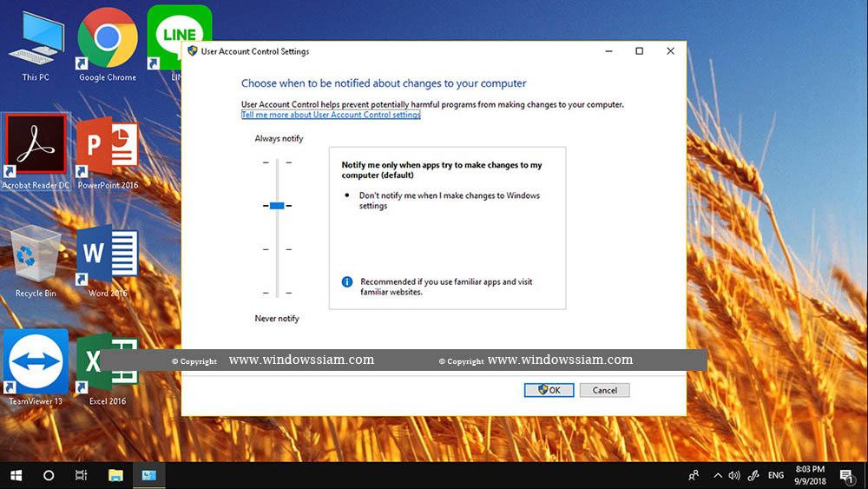This screenshot has height=489, width=868.
Task: Open the Excel 2016 desktop shortcut
Action: [x=108, y=365]
